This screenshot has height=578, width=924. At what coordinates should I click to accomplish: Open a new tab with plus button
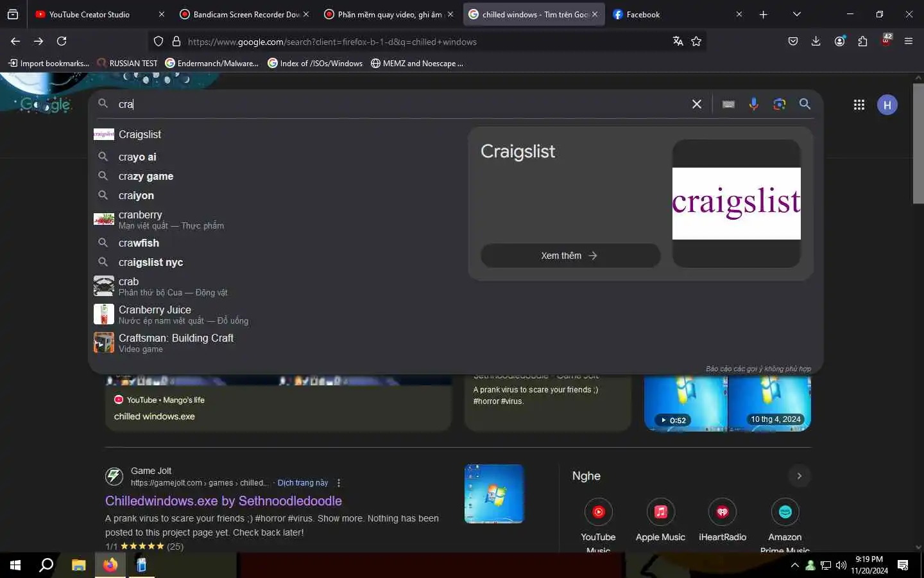[763, 14]
